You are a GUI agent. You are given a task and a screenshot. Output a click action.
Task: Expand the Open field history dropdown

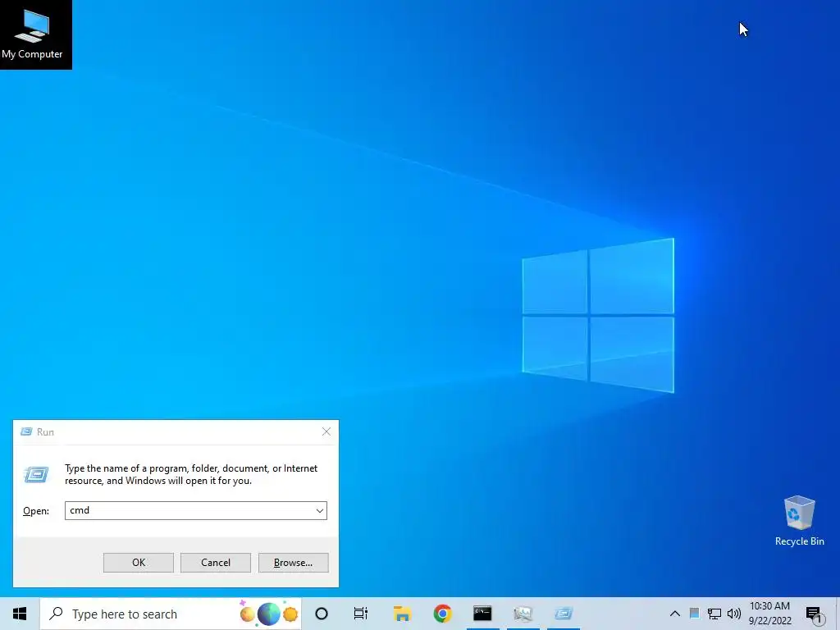319,510
